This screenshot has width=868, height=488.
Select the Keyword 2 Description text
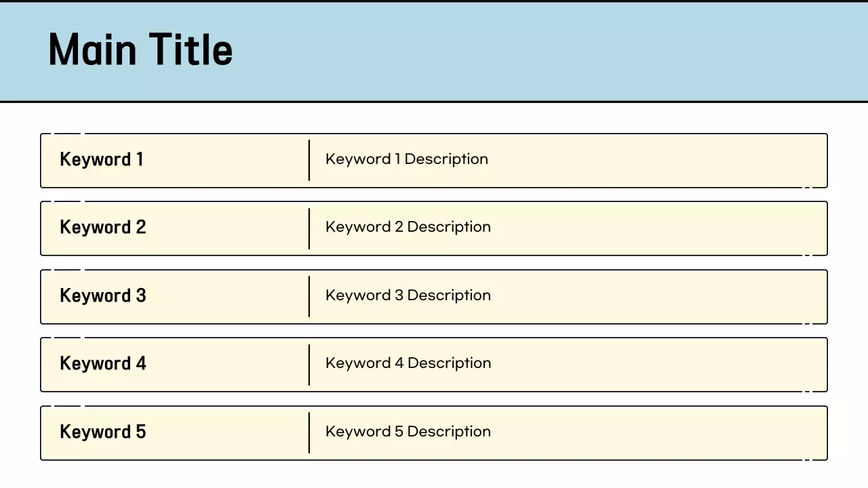(408, 227)
